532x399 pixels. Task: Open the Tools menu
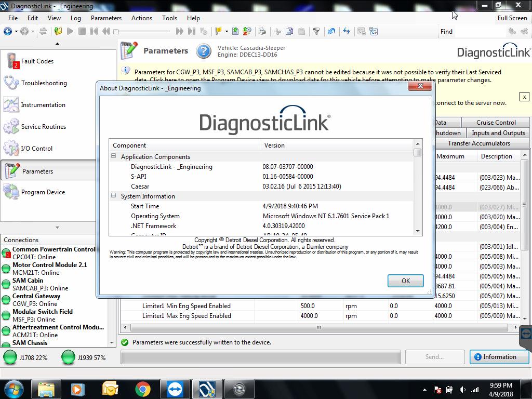pos(170,18)
